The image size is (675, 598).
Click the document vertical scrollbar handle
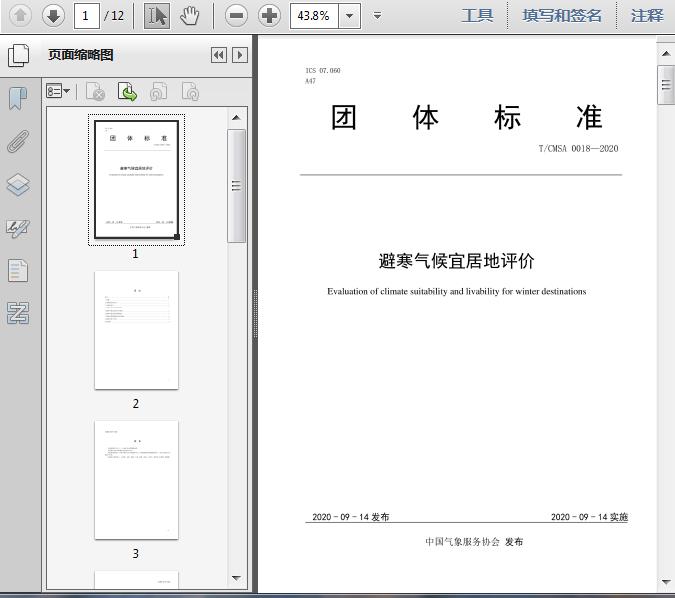666,85
